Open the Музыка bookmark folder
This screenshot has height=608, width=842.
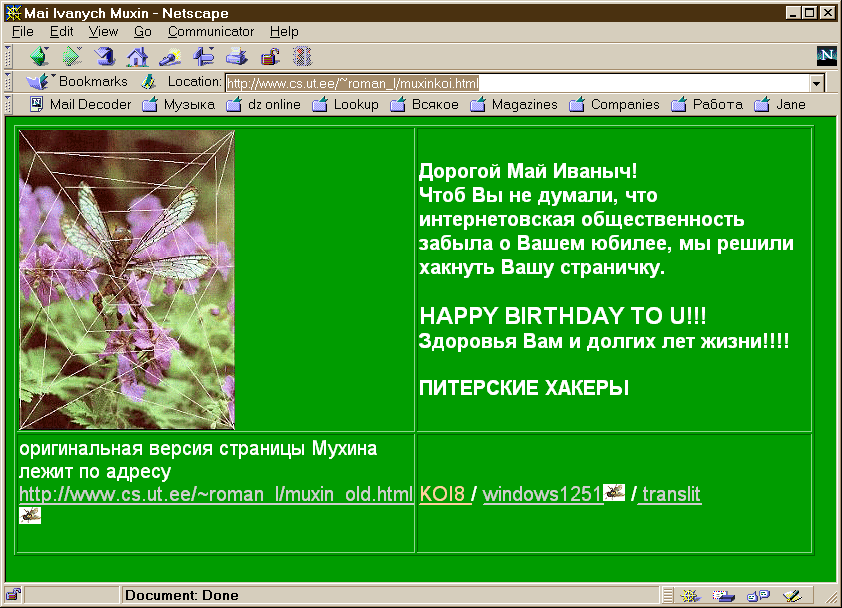pyautogui.click(x=178, y=104)
